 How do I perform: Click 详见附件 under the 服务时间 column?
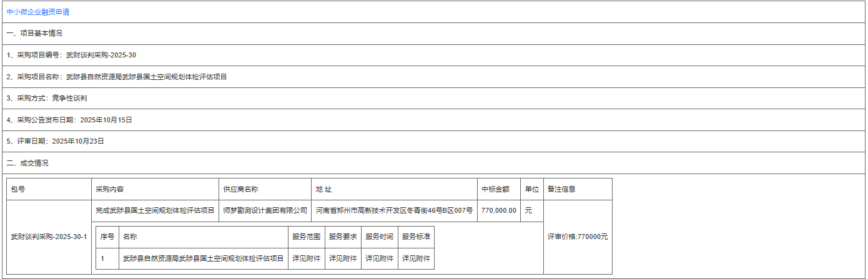tap(379, 258)
